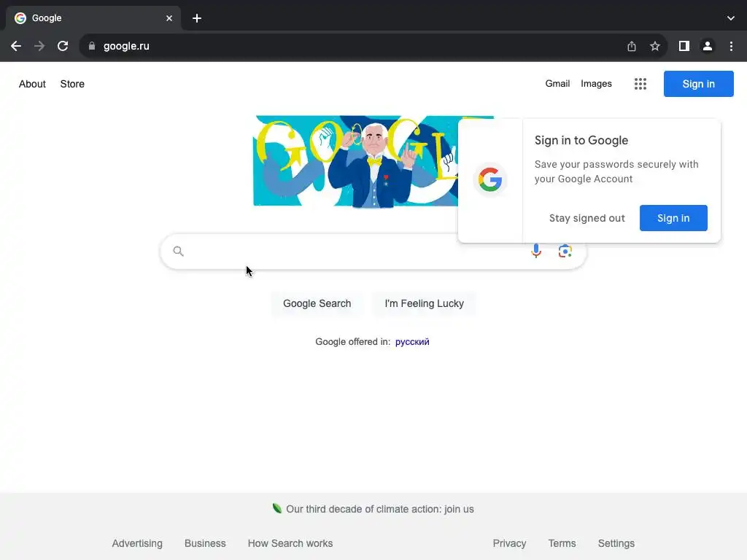Open the browser side panel
747x560 pixels.
coord(684,46)
